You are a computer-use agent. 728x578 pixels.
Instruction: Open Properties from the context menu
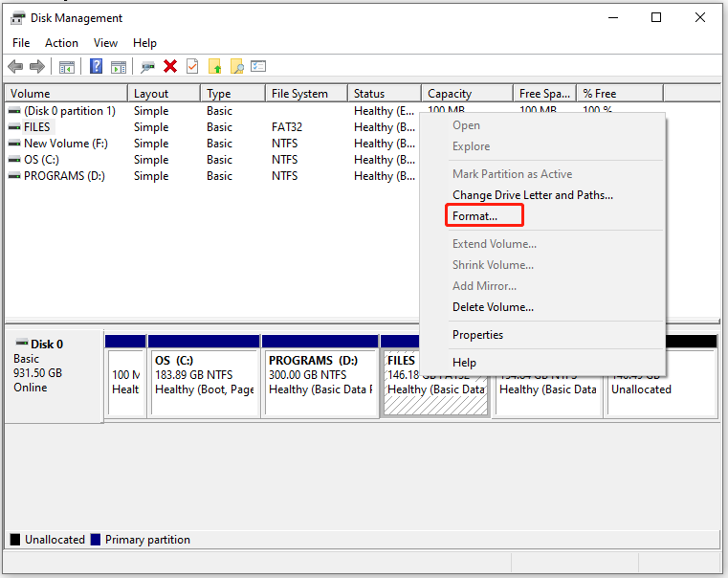click(477, 335)
